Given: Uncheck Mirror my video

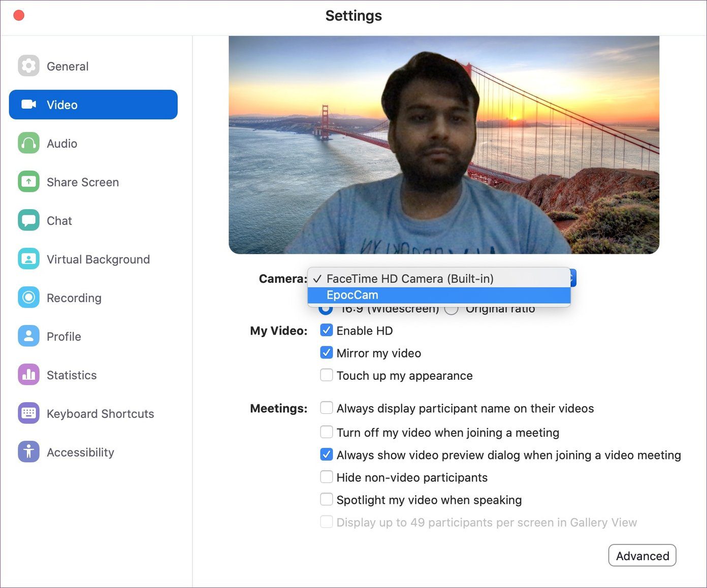Looking at the screenshot, I should coord(327,352).
